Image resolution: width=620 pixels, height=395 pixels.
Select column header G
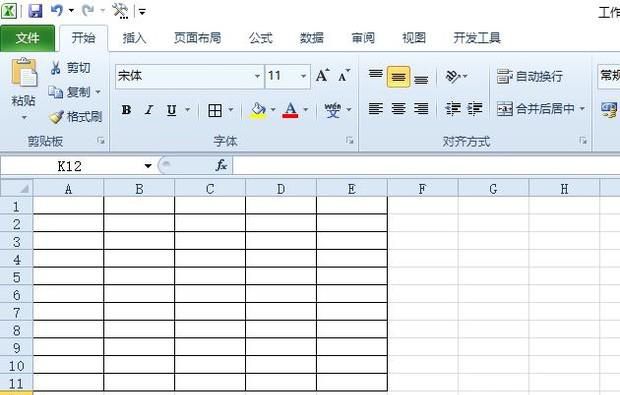(493, 189)
